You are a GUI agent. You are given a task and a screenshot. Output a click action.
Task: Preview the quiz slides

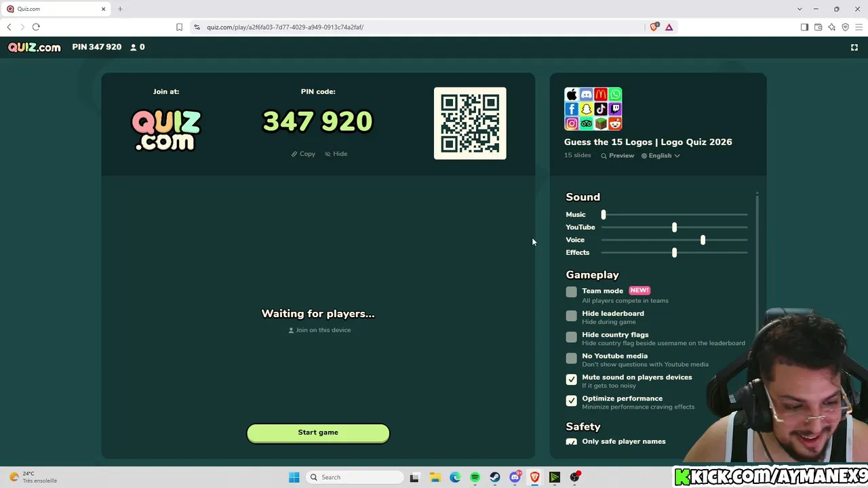point(617,156)
